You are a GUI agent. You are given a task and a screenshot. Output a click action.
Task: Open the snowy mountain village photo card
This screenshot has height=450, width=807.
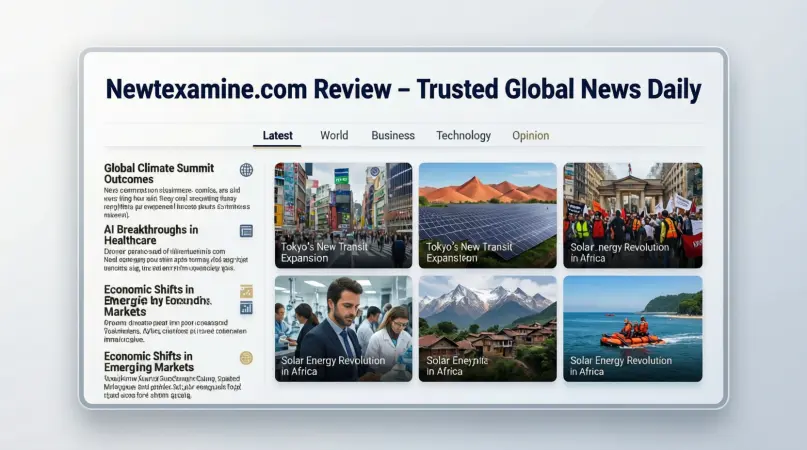(487, 328)
